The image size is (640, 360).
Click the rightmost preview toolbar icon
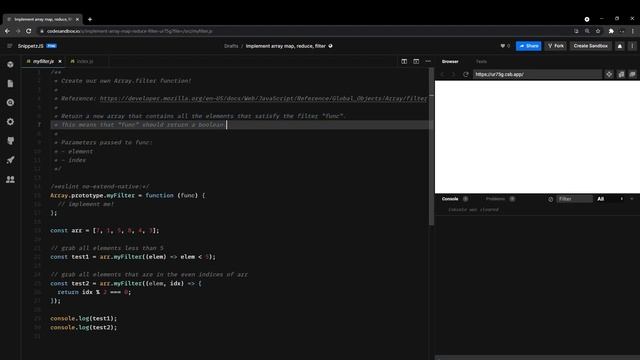click(x=632, y=74)
